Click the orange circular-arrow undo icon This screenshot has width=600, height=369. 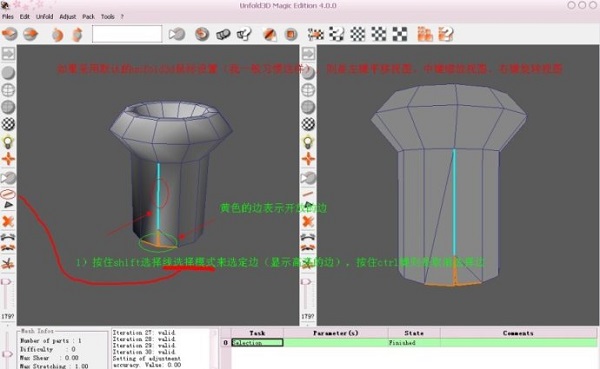point(202,34)
